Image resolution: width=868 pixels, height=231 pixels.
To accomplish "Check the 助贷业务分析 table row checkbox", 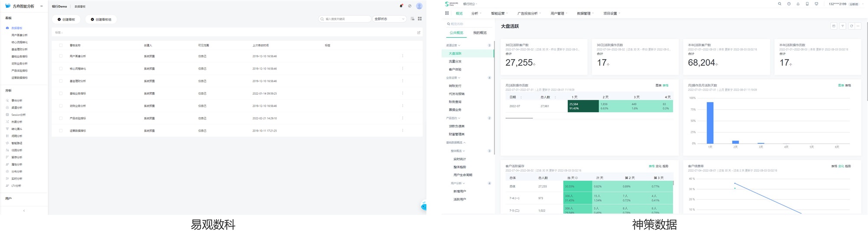I will [61, 106].
